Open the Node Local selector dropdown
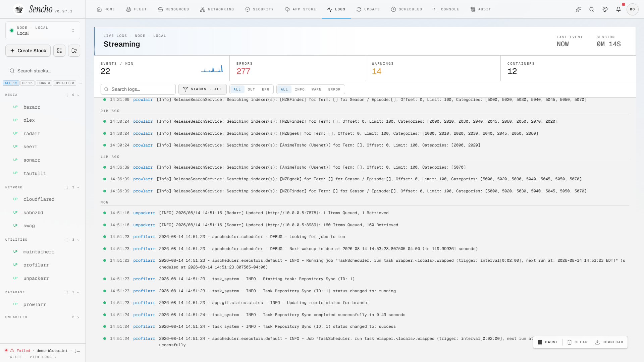This screenshot has height=362, width=644. (43, 31)
